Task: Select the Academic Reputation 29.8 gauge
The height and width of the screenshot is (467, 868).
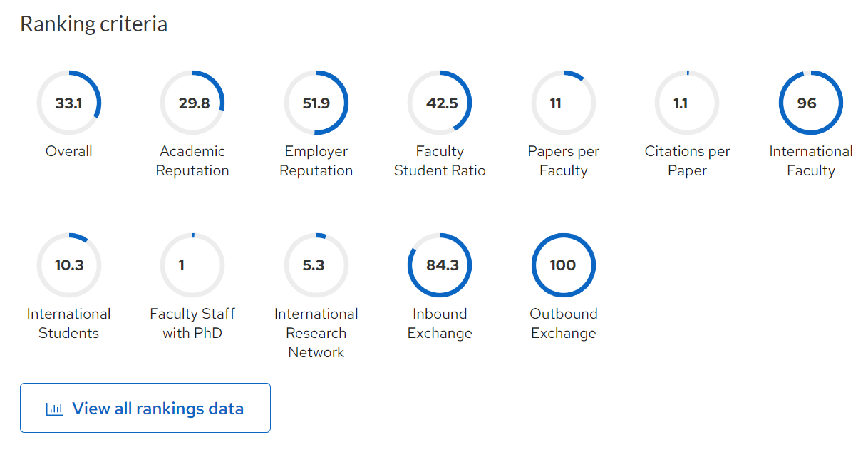Action: click(192, 103)
